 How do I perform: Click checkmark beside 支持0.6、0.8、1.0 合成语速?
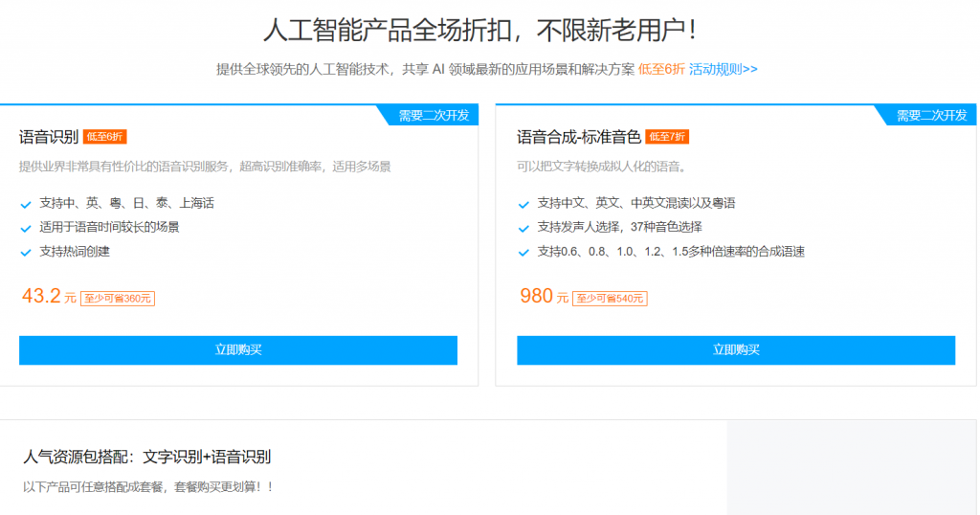pos(523,253)
